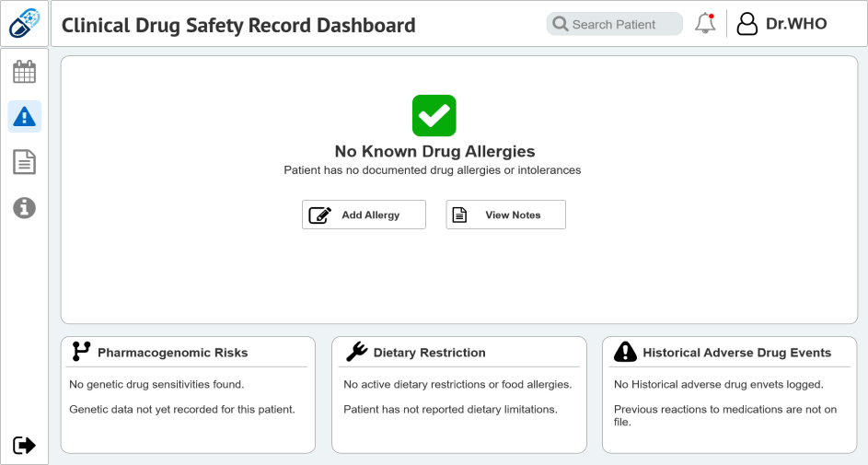Image resolution: width=868 pixels, height=465 pixels.
Task: Click the Add Allergy button
Action: [364, 215]
